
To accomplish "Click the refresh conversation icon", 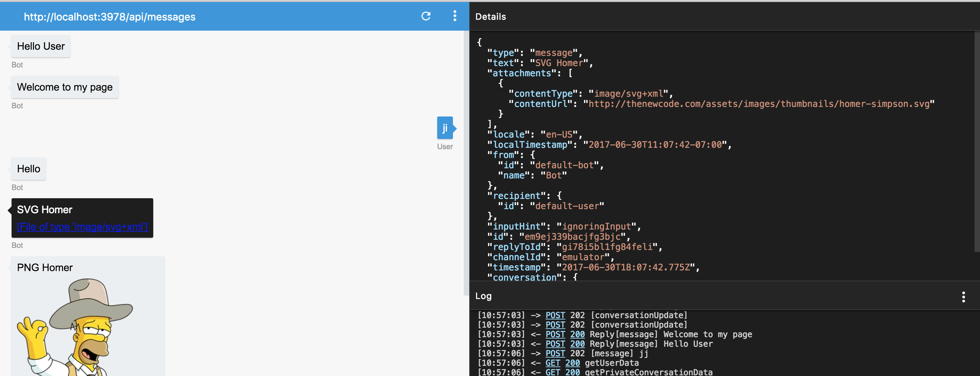I will point(426,16).
